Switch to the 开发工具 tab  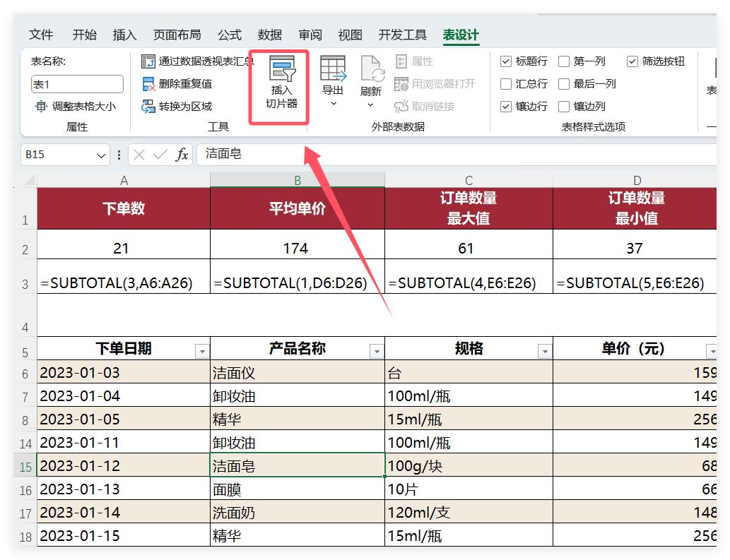(x=403, y=35)
